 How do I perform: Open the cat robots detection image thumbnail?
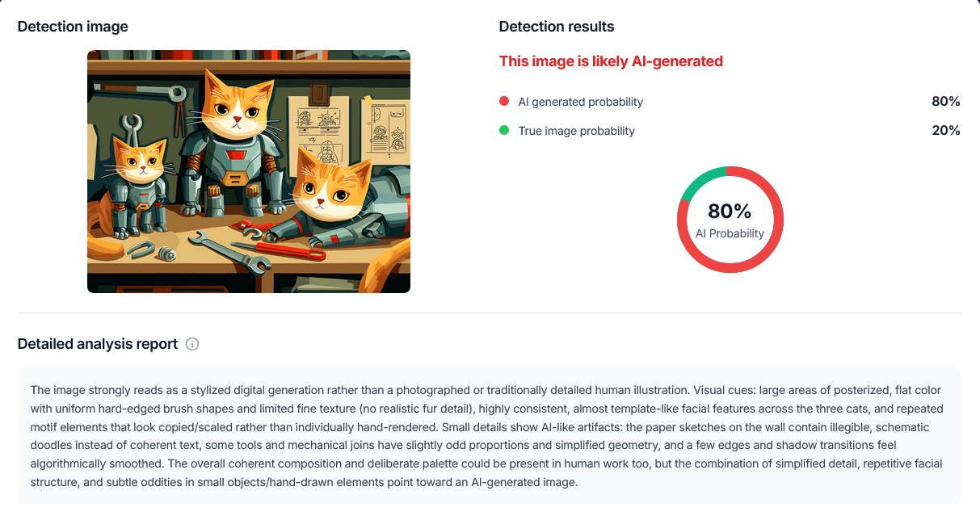[249, 171]
